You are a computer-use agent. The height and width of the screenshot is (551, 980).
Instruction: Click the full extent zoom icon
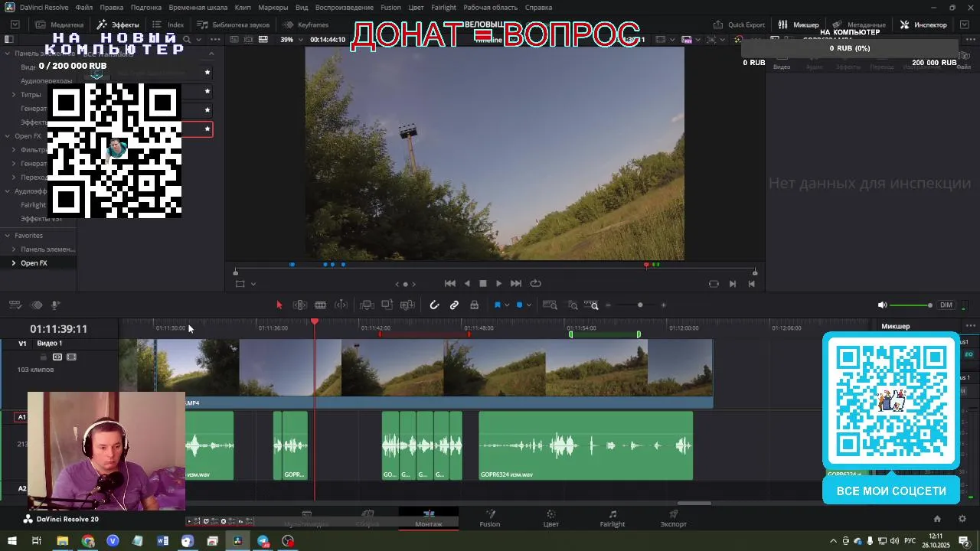coord(550,305)
